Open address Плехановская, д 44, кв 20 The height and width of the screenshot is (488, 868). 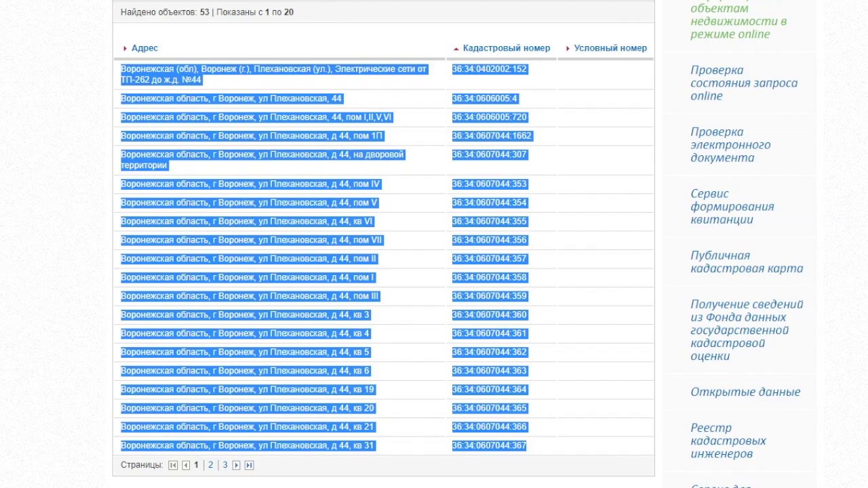pyautogui.click(x=248, y=408)
